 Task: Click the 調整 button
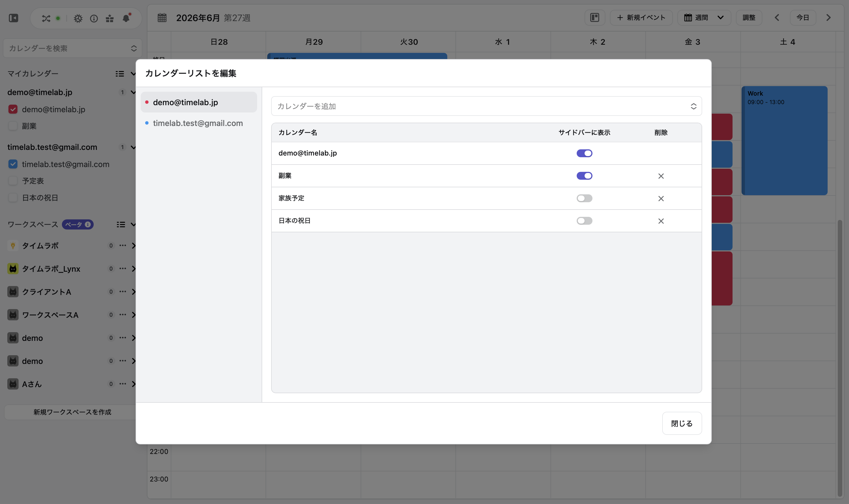click(x=749, y=18)
